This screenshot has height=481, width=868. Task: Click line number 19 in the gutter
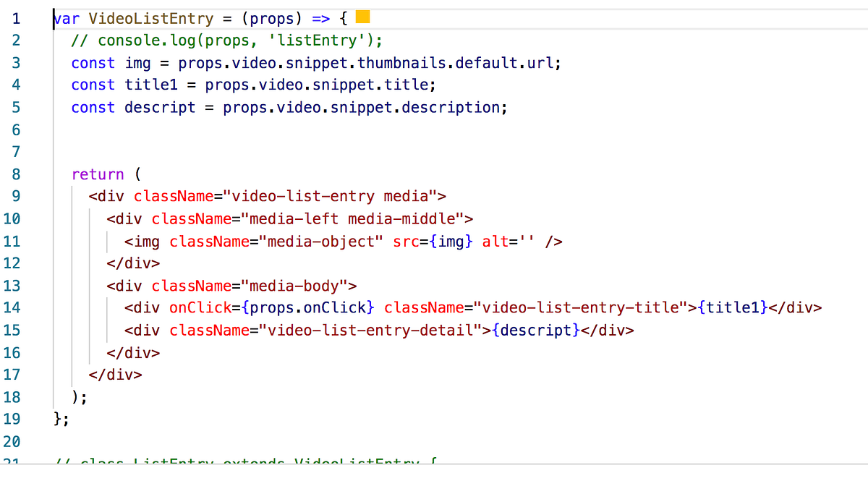click(x=13, y=419)
